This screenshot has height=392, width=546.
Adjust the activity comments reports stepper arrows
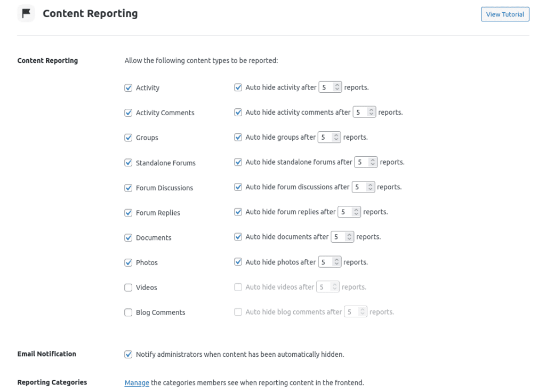[372, 113]
